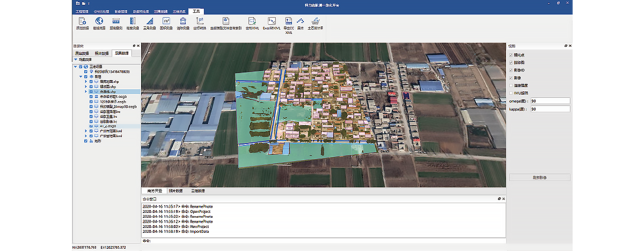This screenshot has height=251, width=644.
Task: Enable the IMU checkbox in view panel
Action: 511,93
